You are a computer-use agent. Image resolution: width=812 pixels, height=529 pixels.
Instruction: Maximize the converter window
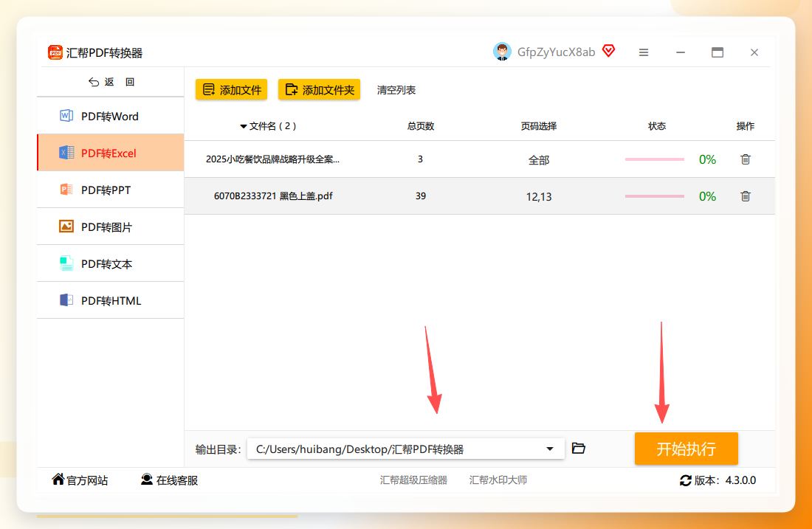pos(718,52)
